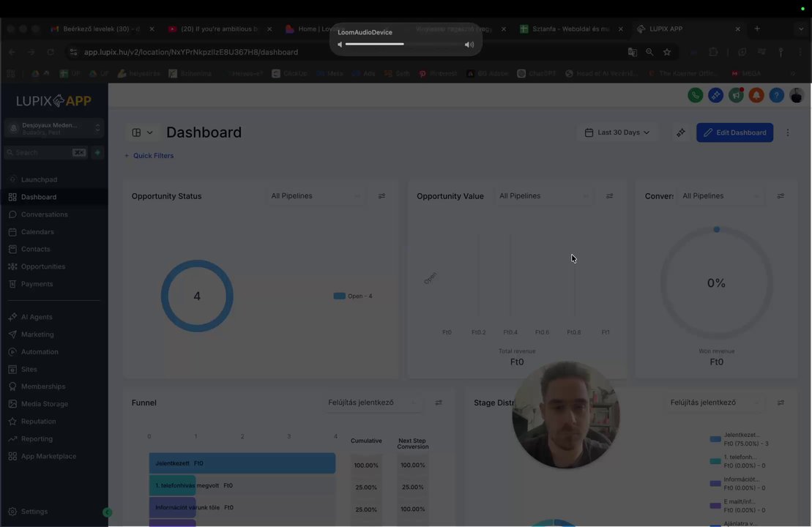
Task: Go to Opportunities in the sidebar
Action: click(x=43, y=266)
